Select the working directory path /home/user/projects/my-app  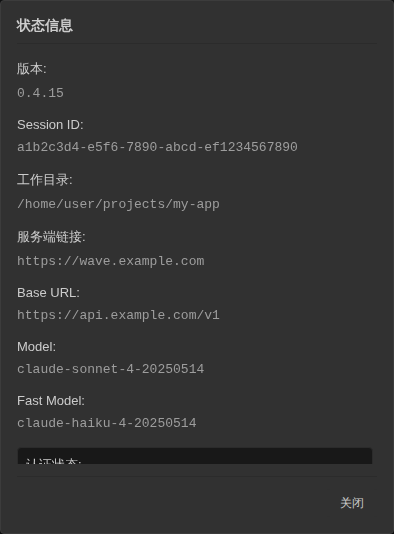[x=118, y=204]
